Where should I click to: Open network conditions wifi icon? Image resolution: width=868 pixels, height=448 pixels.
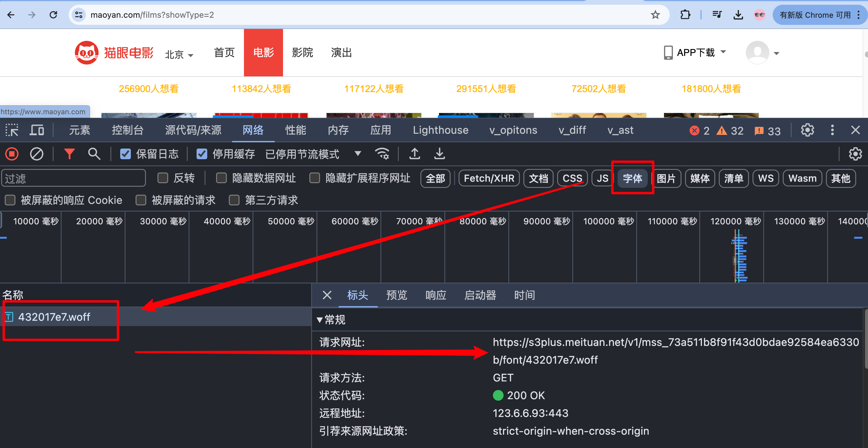pos(382,154)
